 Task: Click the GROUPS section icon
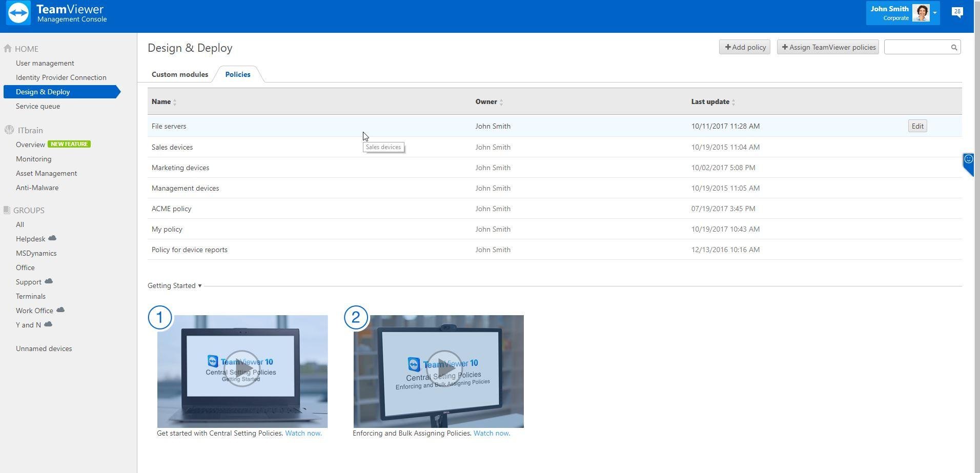pyautogui.click(x=7, y=210)
